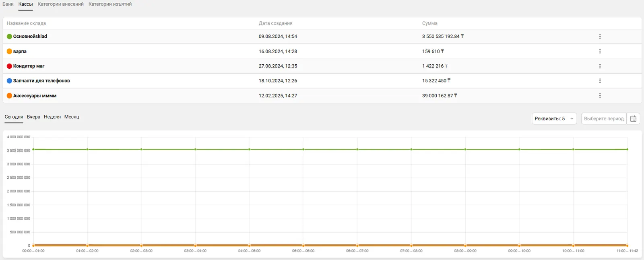Select the Сегодня chart period

coord(14,117)
